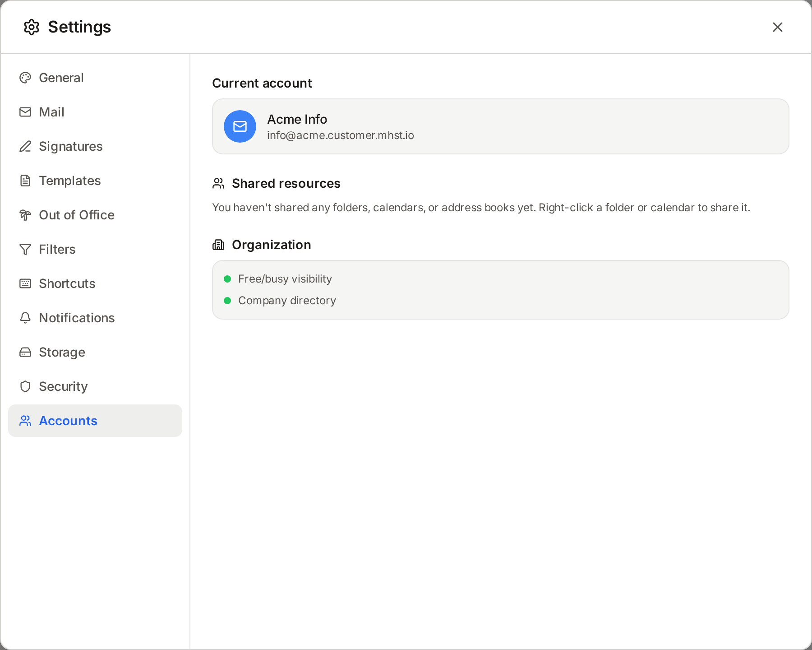This screenshot has height=650, width=812.
Task: Click the building icon beside Organization
Action: point(219,245)
